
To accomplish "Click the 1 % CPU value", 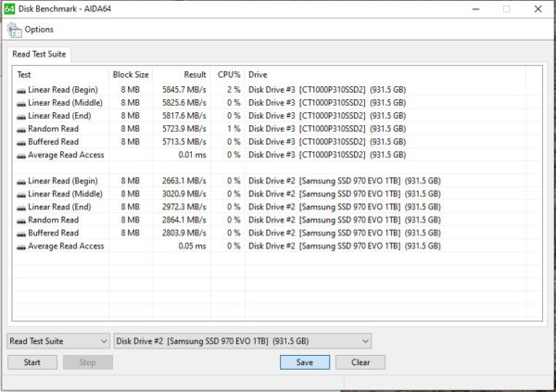I will click(x=234, y=129).
